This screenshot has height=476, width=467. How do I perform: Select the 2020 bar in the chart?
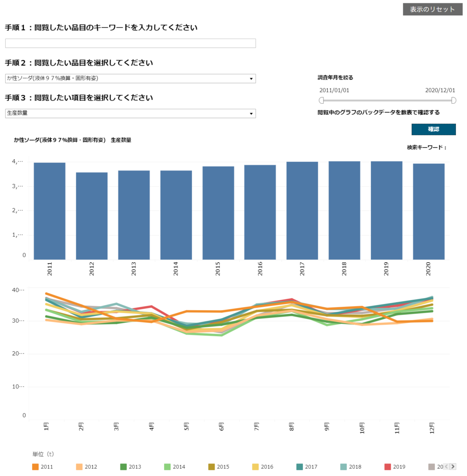coord(429,212)
